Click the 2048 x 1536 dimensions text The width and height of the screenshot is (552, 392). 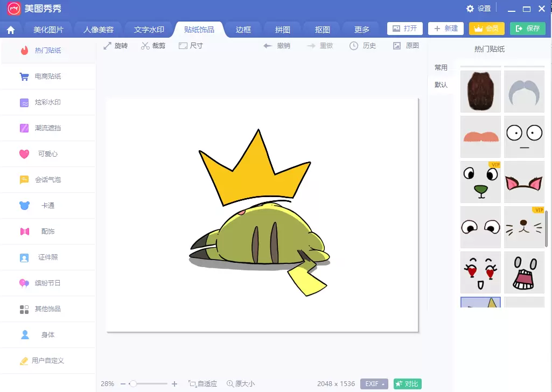coord(336,384)
